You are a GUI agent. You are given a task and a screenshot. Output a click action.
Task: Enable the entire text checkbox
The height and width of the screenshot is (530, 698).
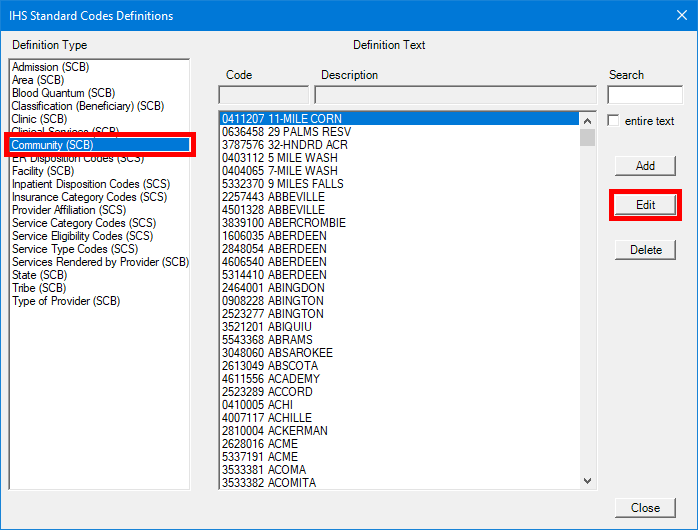pyautogui.click(x=614, y=121)
